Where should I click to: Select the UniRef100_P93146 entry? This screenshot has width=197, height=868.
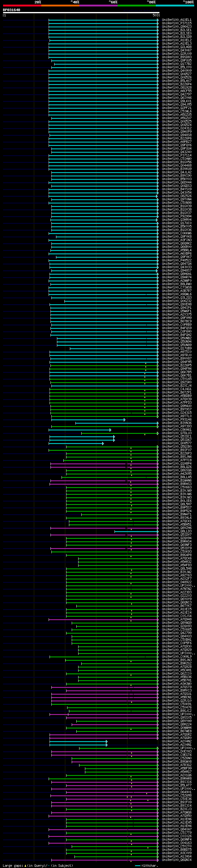(176, 419)
